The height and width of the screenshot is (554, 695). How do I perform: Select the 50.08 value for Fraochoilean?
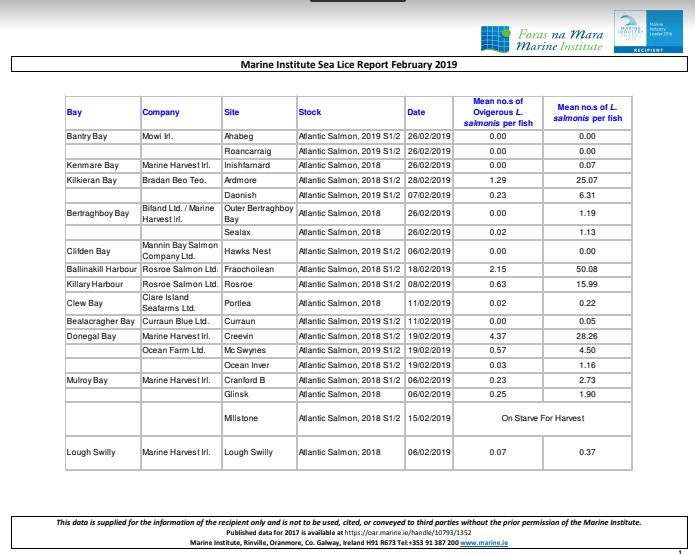[x=587, y=270]
